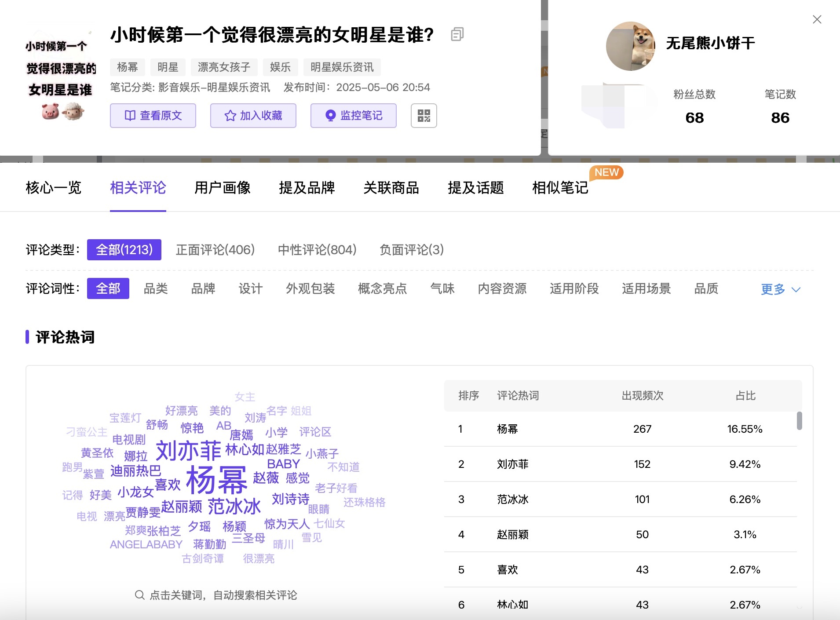Click the NEW badge on 相似笔记

click(x=606, y=172)
